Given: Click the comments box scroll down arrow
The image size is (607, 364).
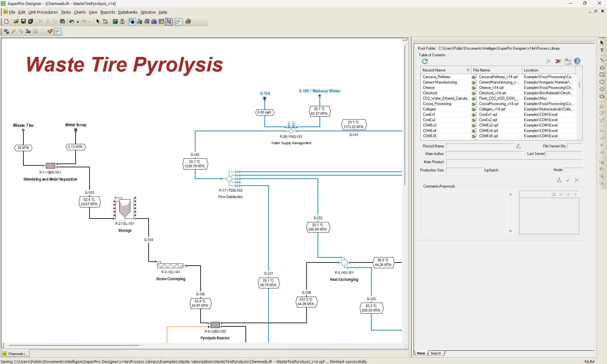Looking at the screenshot, I should point(510,231).
